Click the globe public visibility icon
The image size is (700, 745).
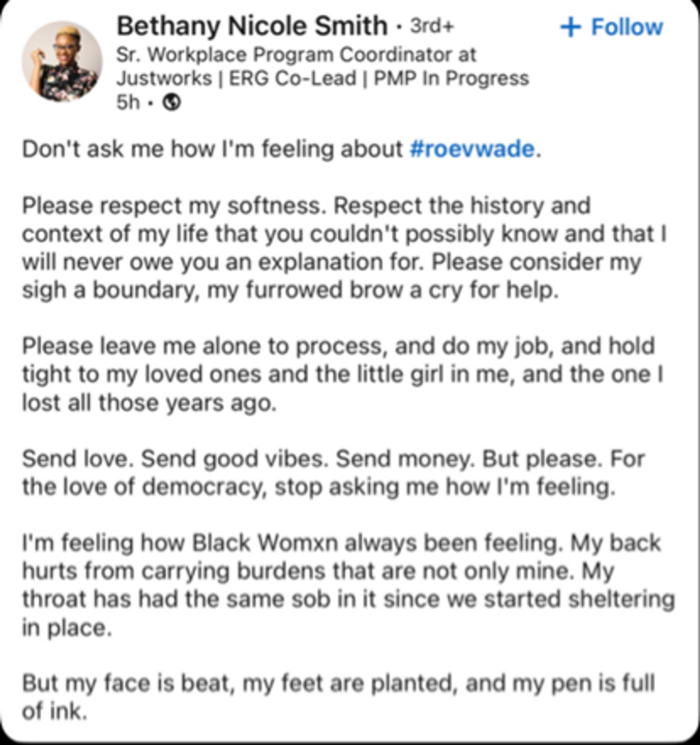point(171,102)
